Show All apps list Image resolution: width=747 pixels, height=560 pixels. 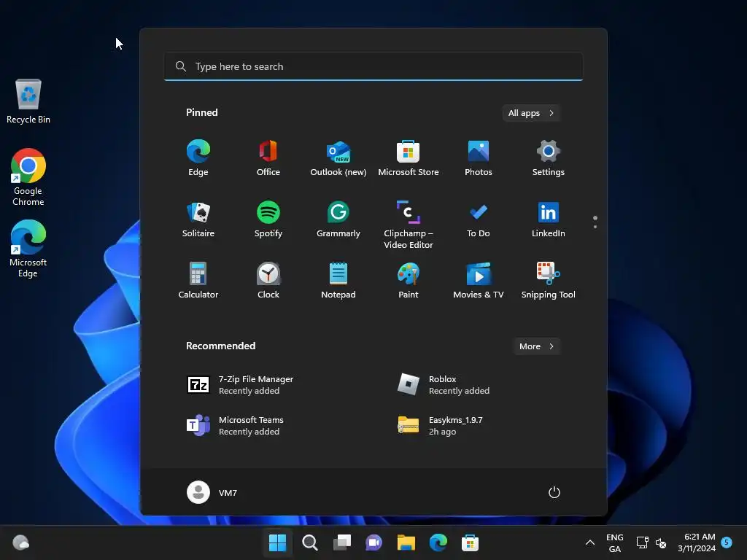(x=531, y=113)
